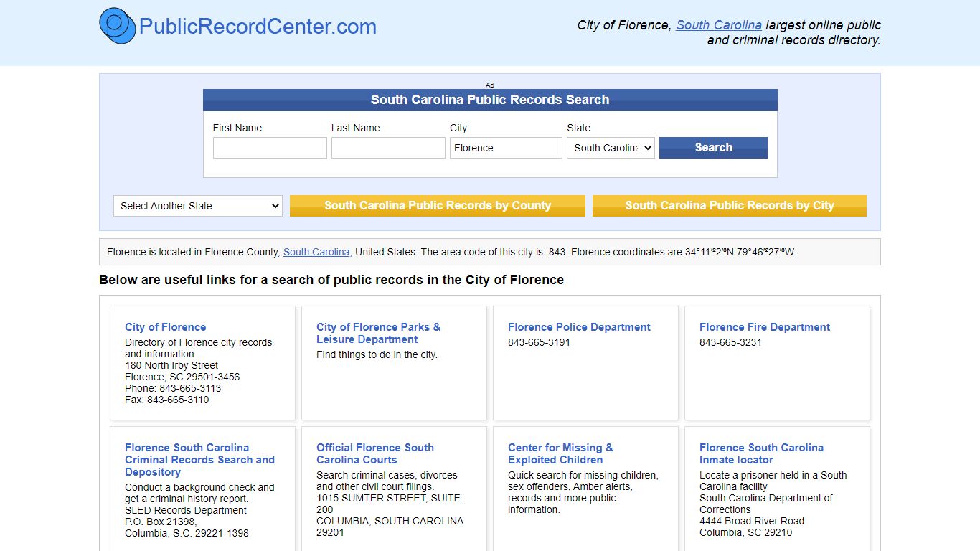Open Florence South Carolina Inmate locator link
Viewport: 980px width, 551px height.
[761, 453]
